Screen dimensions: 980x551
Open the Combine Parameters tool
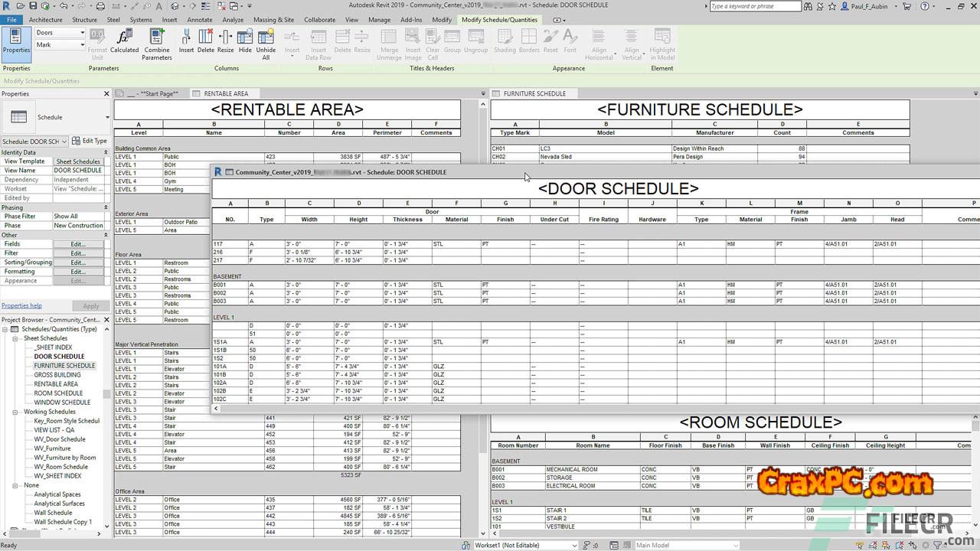[157, 39]
